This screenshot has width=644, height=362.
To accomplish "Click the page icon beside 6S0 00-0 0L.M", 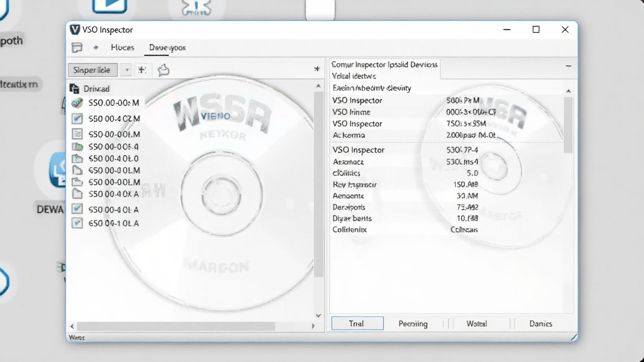I will (x=77, y=170).
